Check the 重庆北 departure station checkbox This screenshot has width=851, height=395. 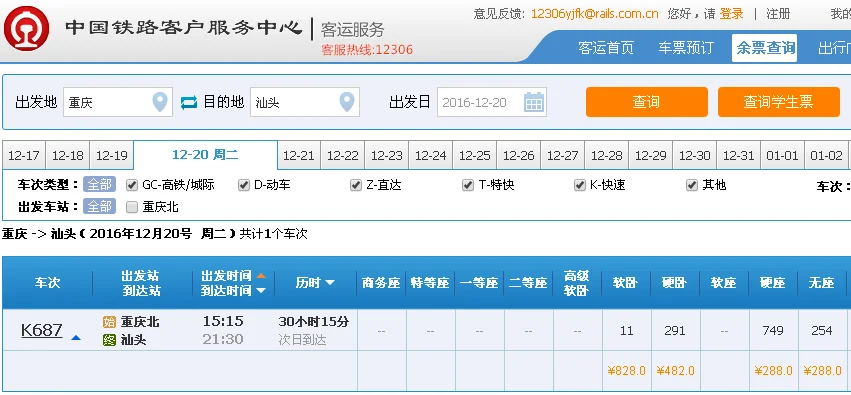click(x=131, y=207)
